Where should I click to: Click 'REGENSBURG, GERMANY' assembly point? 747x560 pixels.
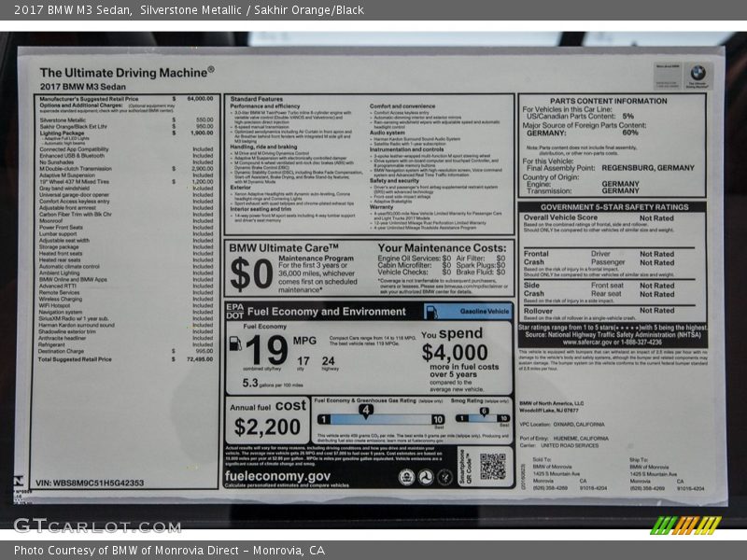tap(648, 168)
